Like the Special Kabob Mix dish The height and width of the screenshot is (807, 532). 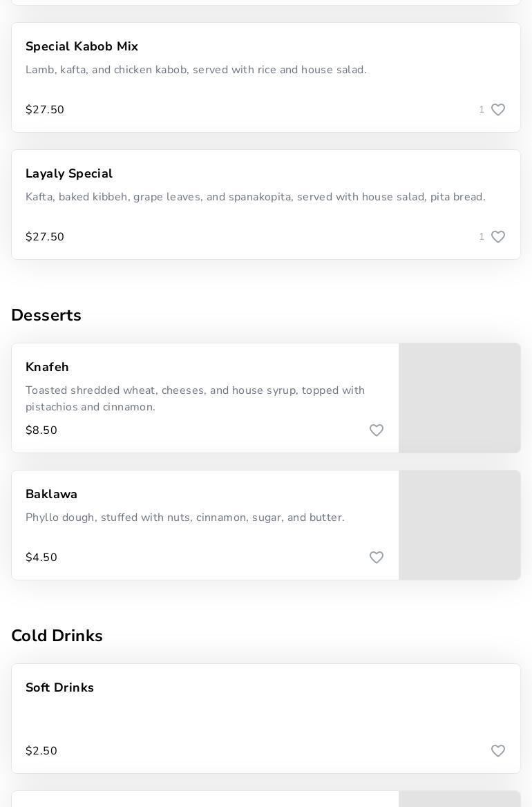point(497,110)
